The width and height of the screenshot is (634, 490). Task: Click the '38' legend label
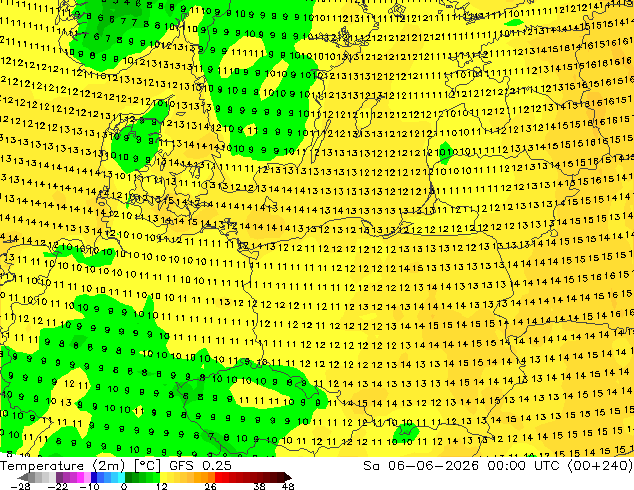point(260,486)
